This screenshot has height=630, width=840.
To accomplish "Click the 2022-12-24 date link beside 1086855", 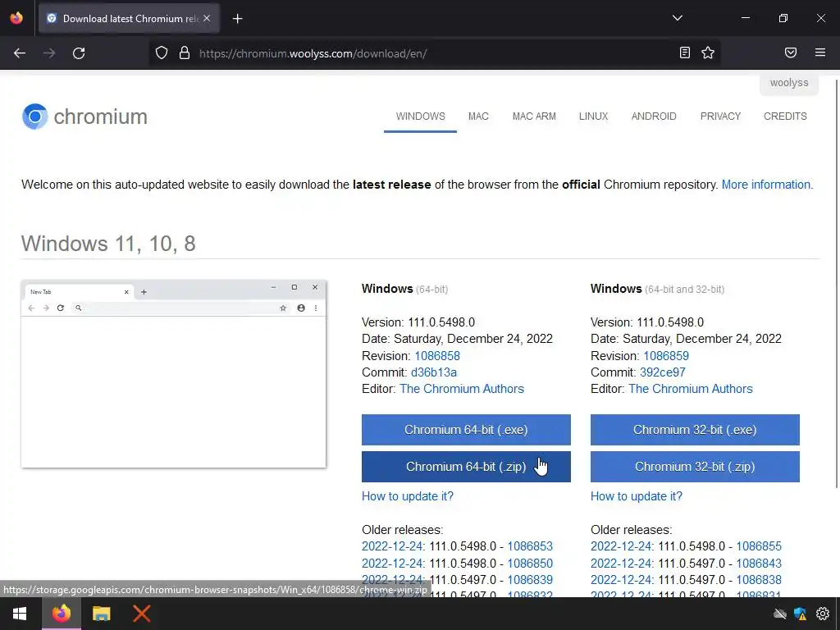I will pos(621,546).
